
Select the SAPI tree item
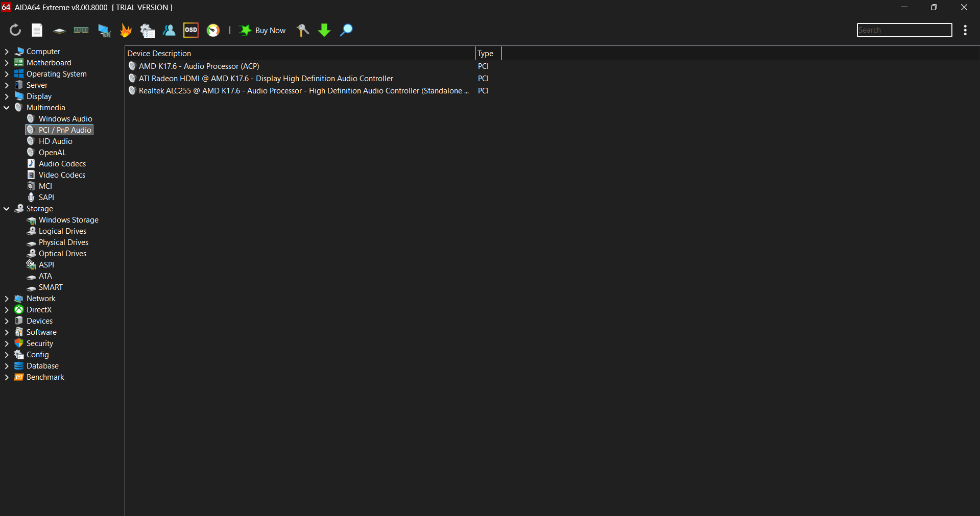pyautogui.click(x=46, y=198)
